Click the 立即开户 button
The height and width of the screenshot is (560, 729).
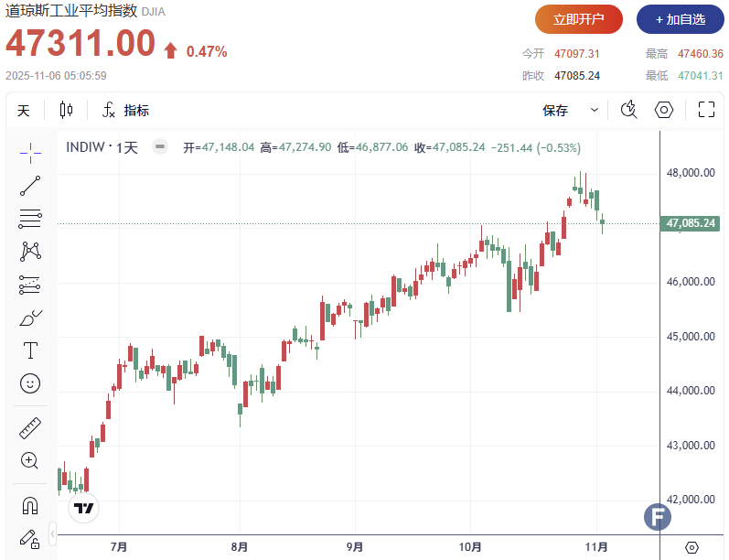click(x=579, y=19)
